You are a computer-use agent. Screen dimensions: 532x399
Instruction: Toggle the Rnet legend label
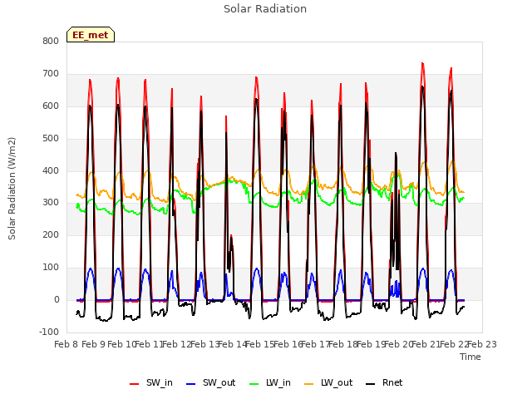(392, 382)
